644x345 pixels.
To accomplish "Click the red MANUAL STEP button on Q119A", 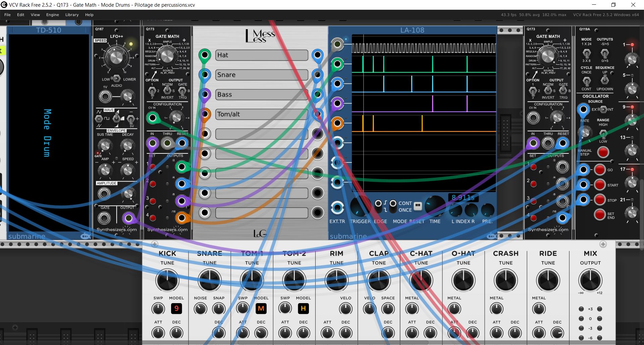I will [603, 152].
